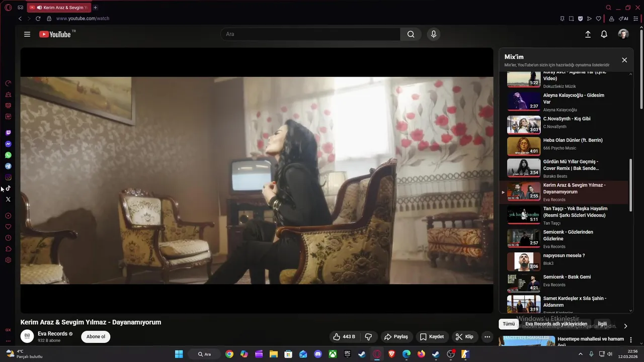
Task: Open Opera My Flow send icon
Action: point(589,19)
